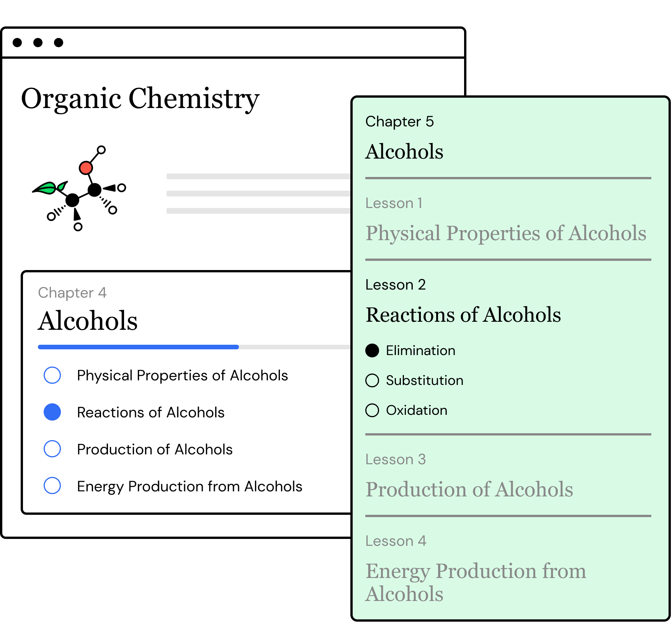Expand Lesson 4 Energy Production from Alcohols

476,582
